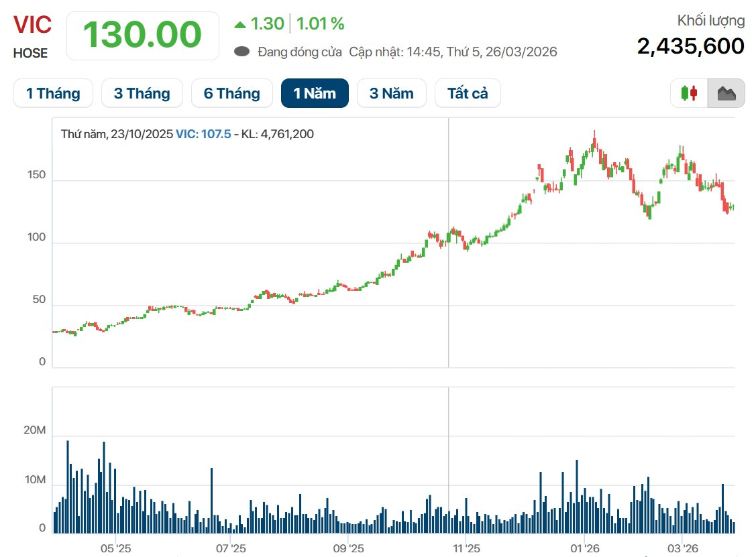Screen dimensions: 756x557
Task: Switch to area chart view icon
Action: (x=726, y=93)
